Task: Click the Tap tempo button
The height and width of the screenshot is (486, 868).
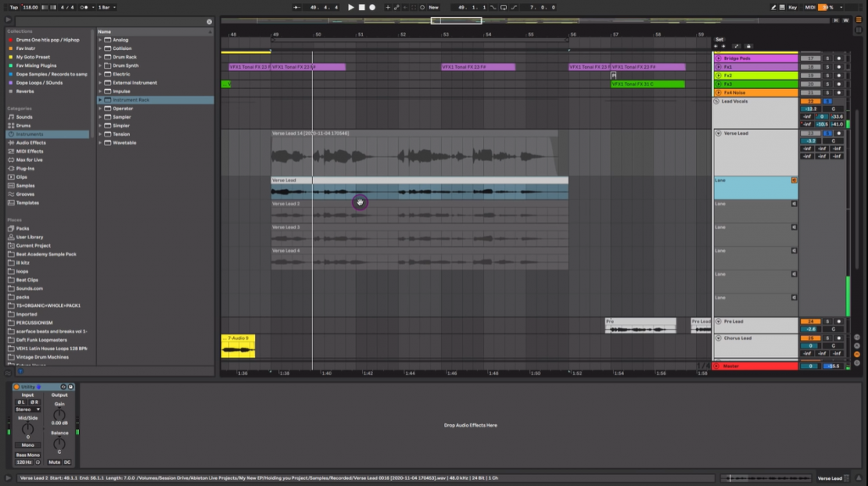Action: tap(14, 7)
